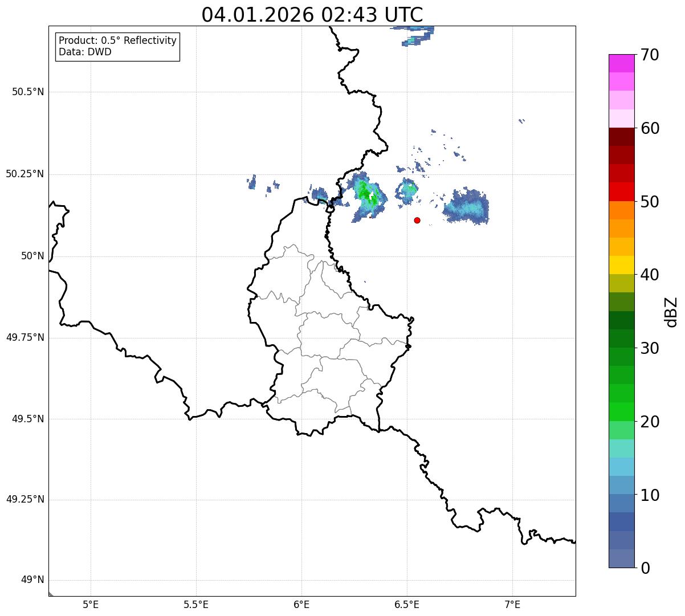Click the 5.5°E longitude label
This screenshot has width=685, height=616.
click(196, 604)
